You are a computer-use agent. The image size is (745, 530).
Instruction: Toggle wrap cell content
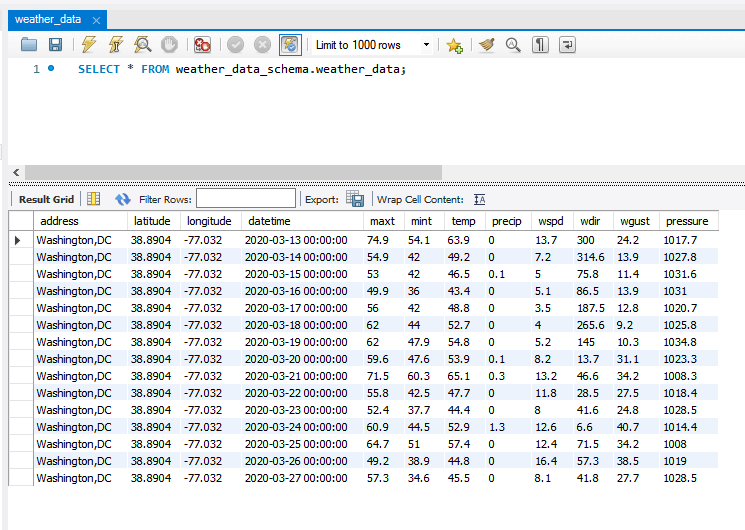tap(479, 199)
